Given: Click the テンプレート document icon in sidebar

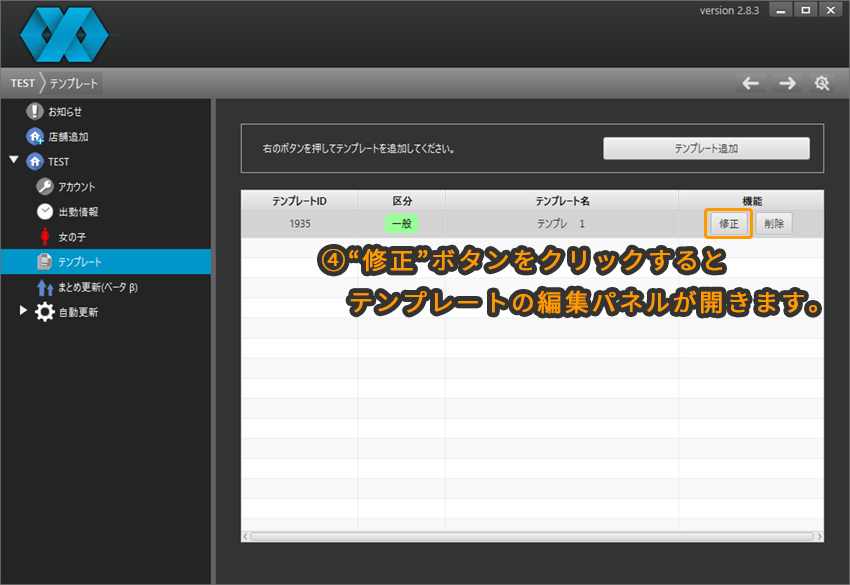Looking at the screenshot, I should (44, 261).
